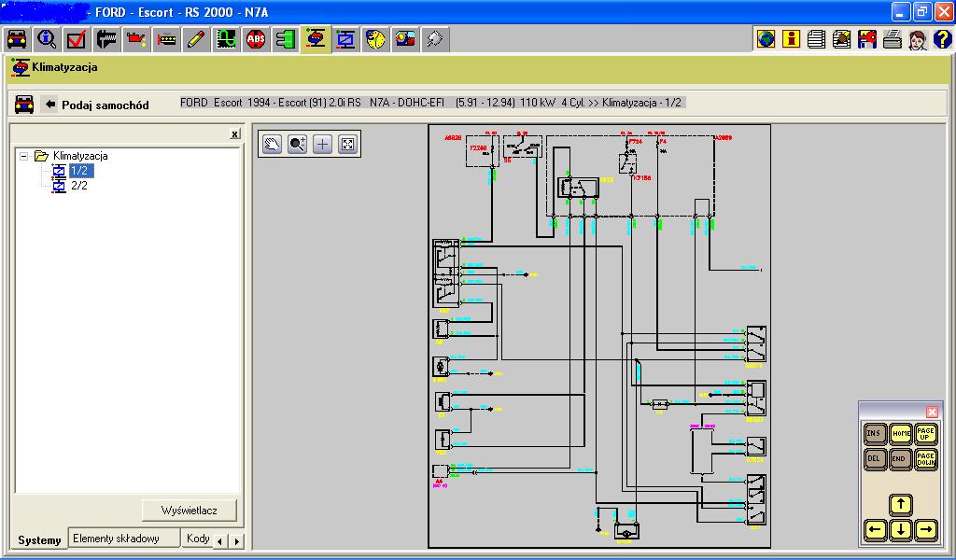Open the green oscilloscope waveform icon
956x560 pixels.
[226, 39]
